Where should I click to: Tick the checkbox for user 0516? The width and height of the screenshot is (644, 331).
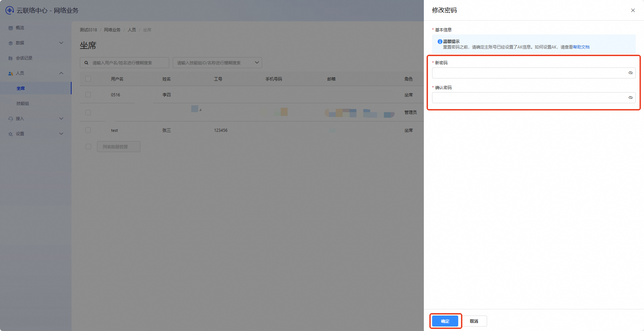[x=88, y=95]
